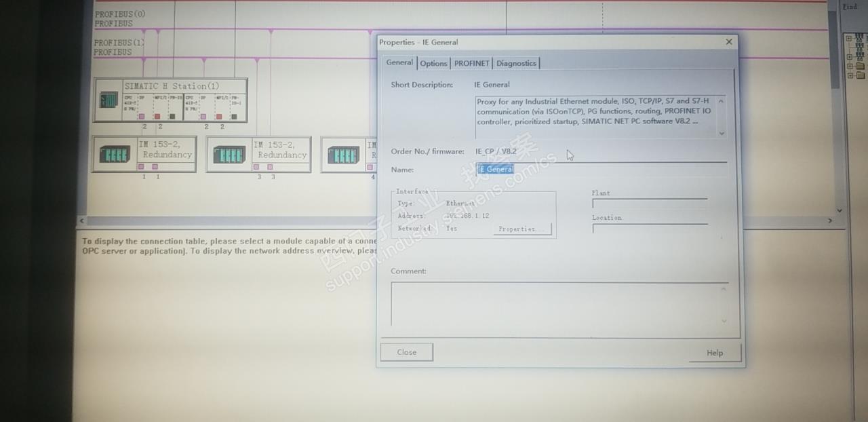Click the SIMATIC H Station(1) title text

click(x=172, y=86)
